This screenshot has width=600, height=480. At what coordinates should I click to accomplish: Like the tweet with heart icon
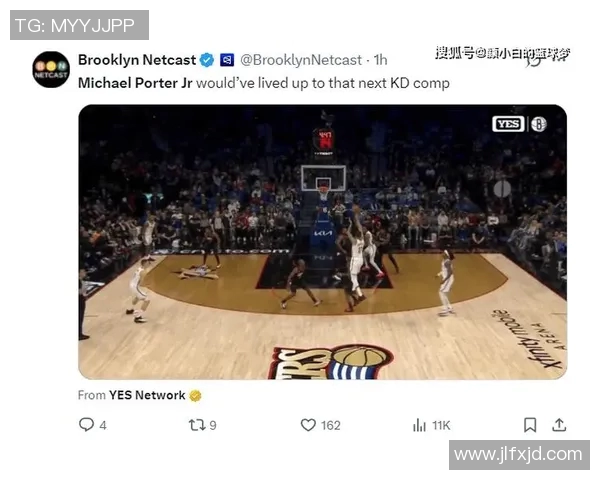[x=308, y=425]
